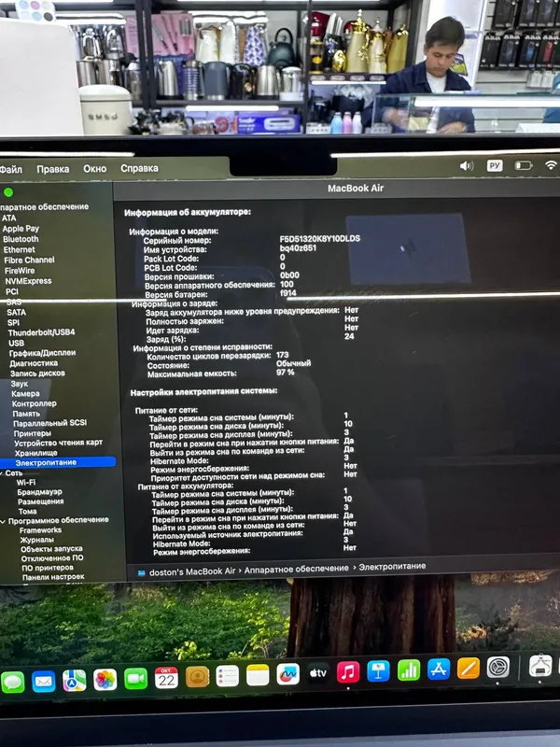The height and width of the screenshot is (747, 560).
Task: Open the volume control in the menu bar
Action: (x=467, y=166)
